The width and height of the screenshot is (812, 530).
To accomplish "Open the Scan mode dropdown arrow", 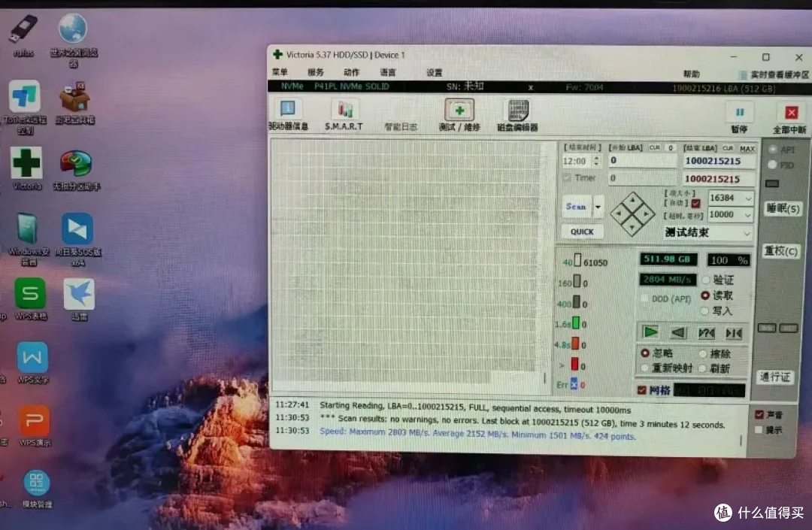I will coord(598,206).
